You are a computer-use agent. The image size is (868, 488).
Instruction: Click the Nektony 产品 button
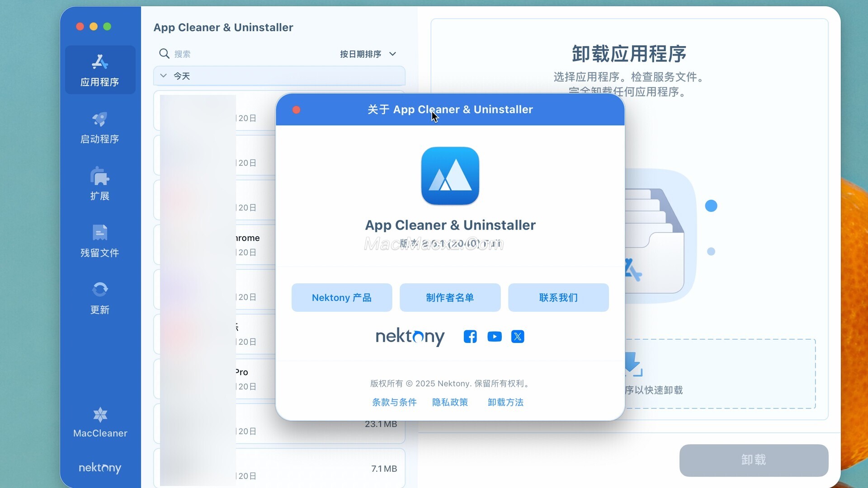pyautogui.click(x=342, y=297)
